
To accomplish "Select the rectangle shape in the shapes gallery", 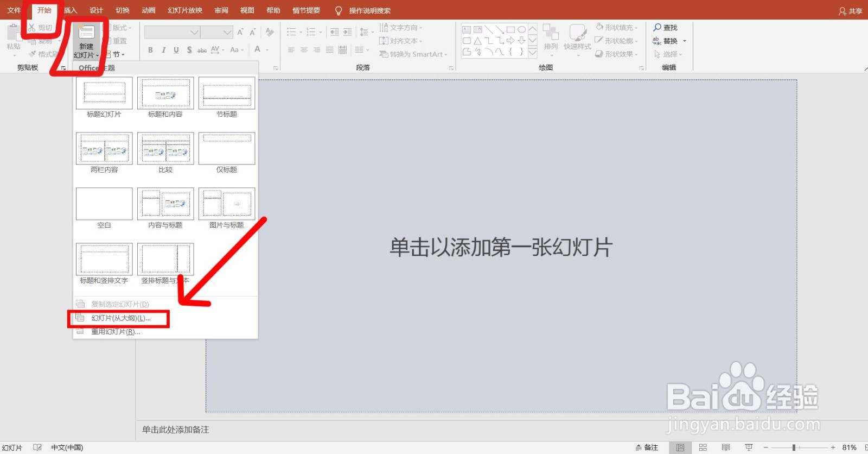I will (x=510, y=29).
